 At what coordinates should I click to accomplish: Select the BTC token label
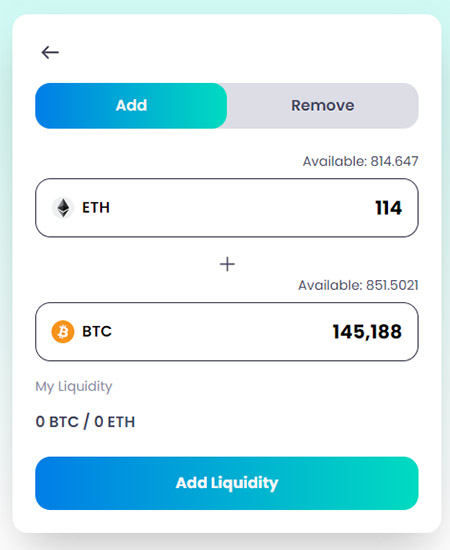97,331
